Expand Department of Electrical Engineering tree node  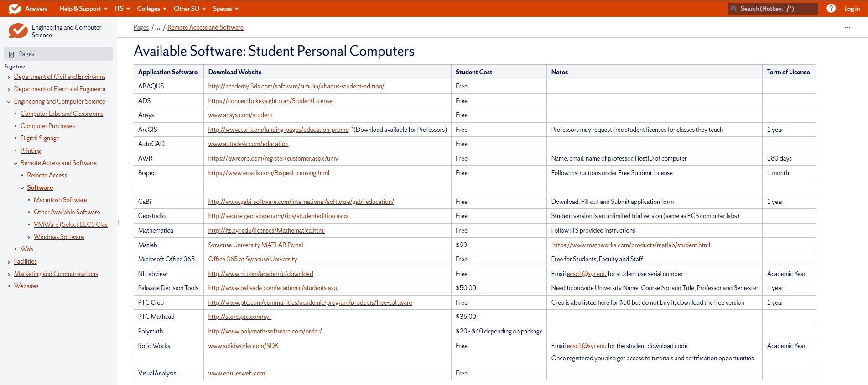(x=9, y=89)
